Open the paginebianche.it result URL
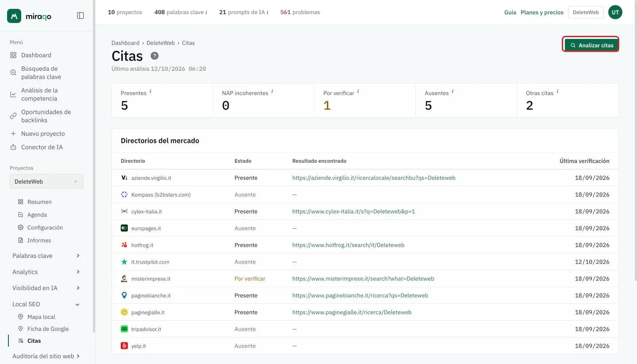 click(x=360, y=295)
